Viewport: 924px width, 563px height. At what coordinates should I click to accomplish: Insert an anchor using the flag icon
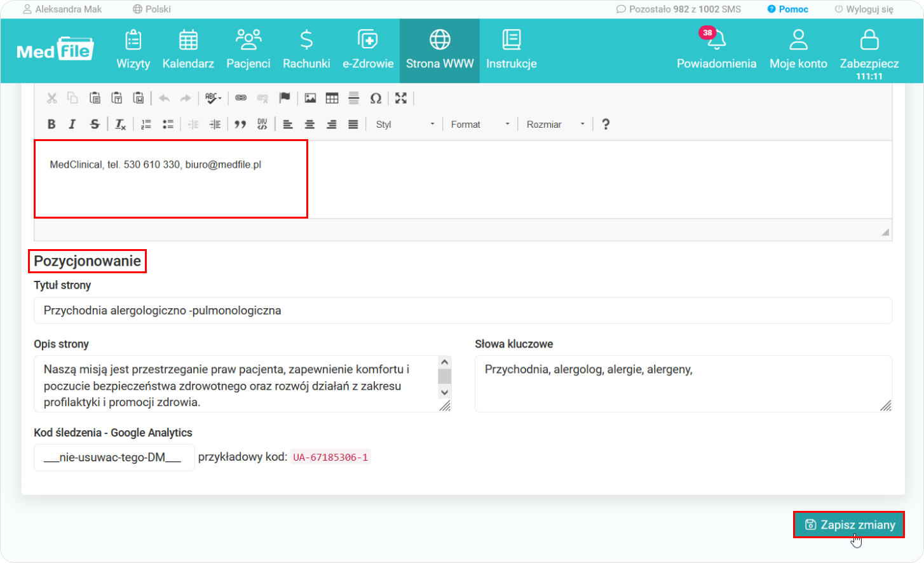click(285, 98)
